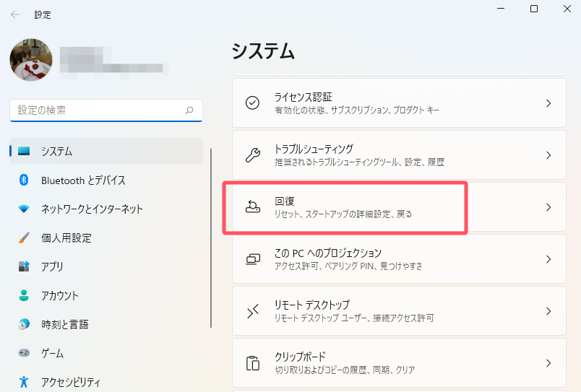Open アカウント settings
Screen dimensions: 581x392
tap(106, 295)
